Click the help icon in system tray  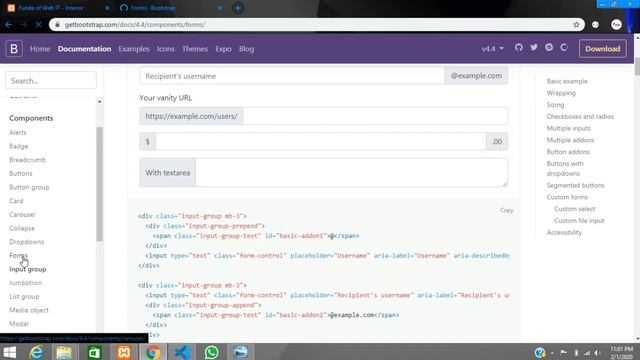point(540,352)
